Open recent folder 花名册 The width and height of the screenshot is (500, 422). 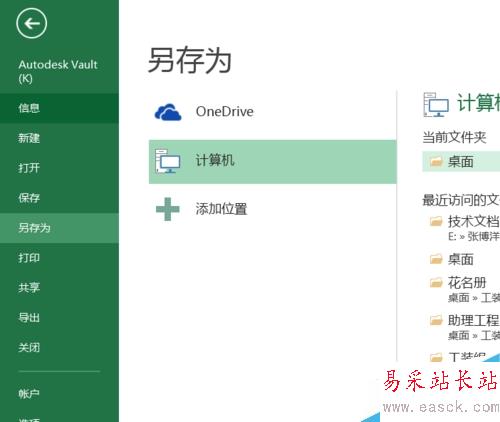point(467,283)
